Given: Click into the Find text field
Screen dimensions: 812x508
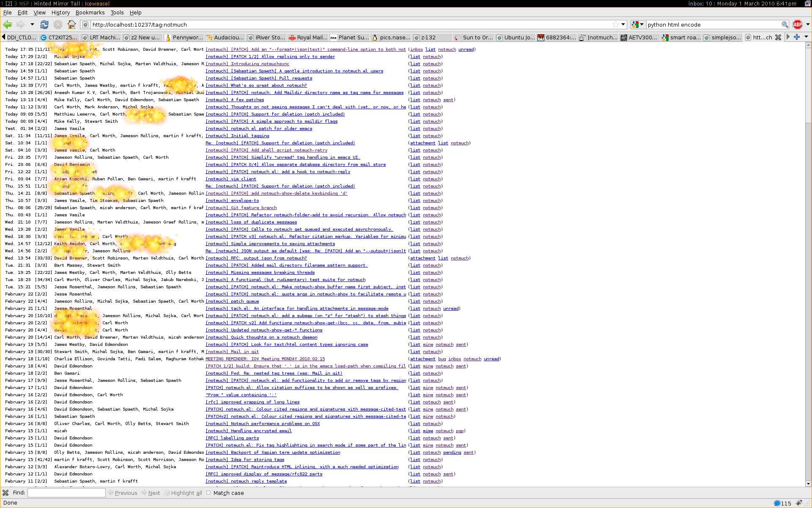Looking at the screenshot, I should [66, 493].
